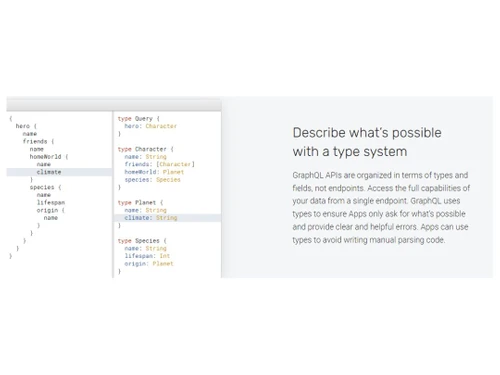Select "friends: [Character]" in the schema

coord(159,164)
